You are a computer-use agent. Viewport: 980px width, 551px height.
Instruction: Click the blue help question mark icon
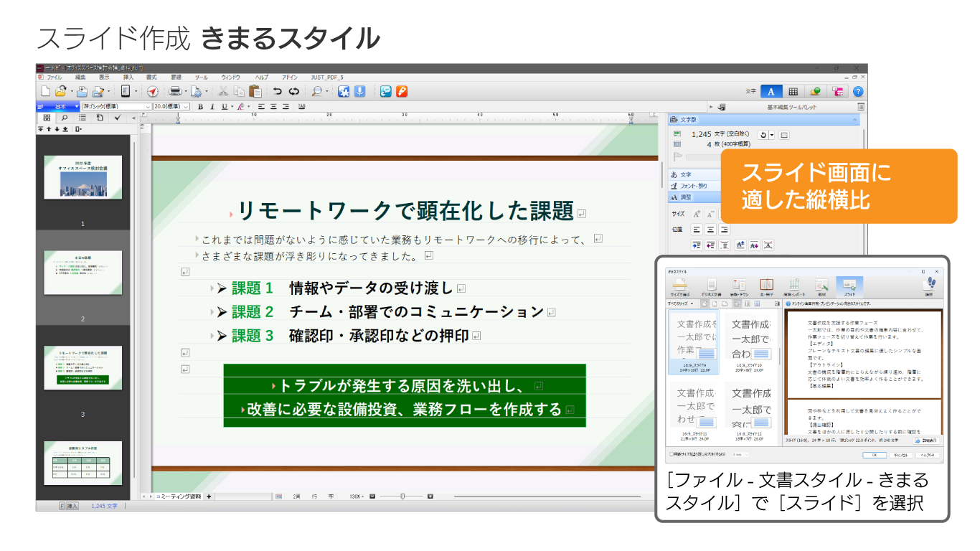click(857, 91)
